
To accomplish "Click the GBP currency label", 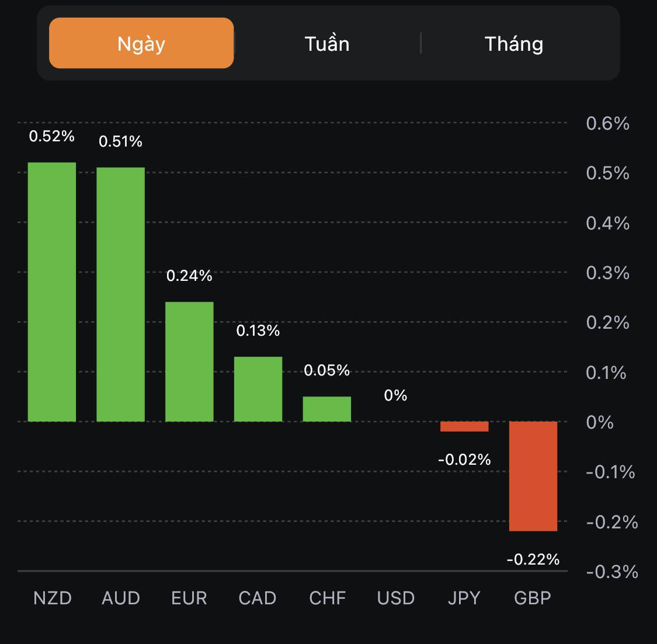I will (x=533, y=598).
